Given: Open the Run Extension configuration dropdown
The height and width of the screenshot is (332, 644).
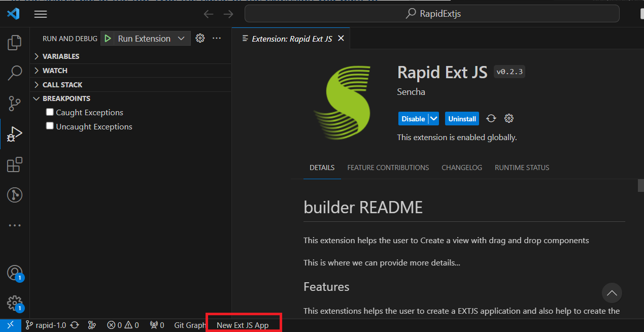Looking at the screenshot, I should (181, 39).
